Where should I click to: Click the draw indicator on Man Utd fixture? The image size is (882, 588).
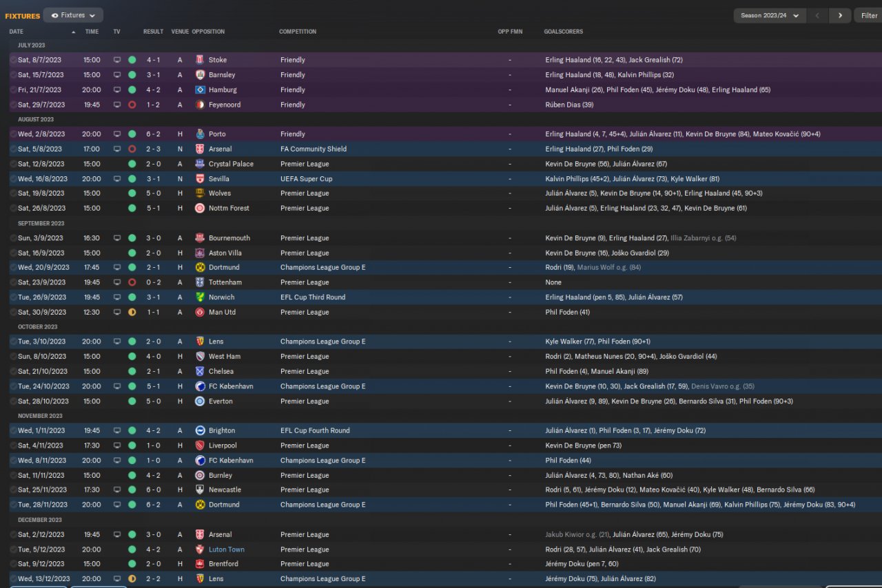(132, 313)
